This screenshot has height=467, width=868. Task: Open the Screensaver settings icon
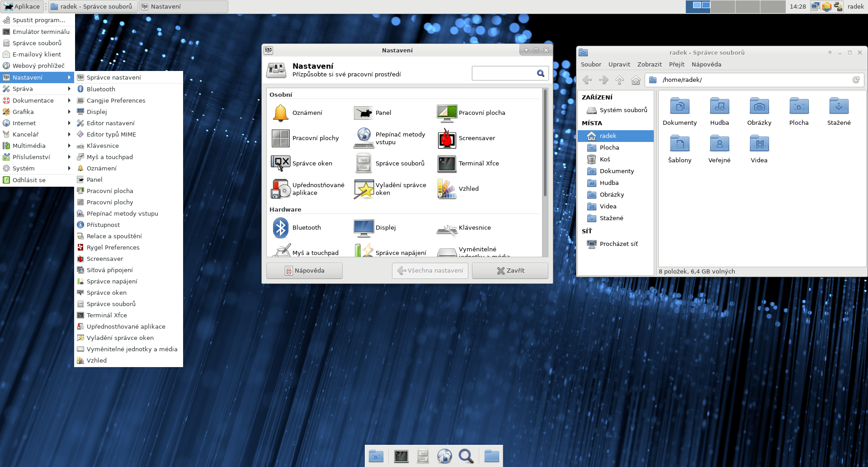(x=447, y=138)
